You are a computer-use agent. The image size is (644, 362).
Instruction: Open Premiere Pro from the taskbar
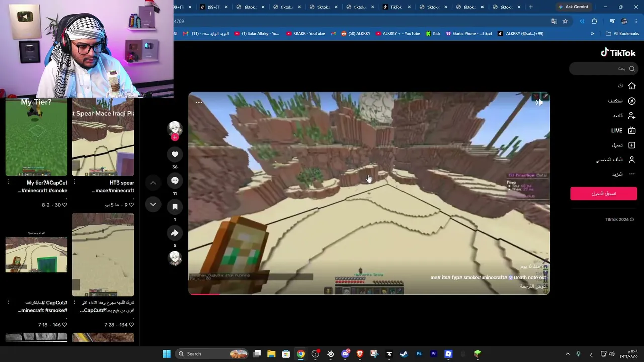(x=433, y=354)
